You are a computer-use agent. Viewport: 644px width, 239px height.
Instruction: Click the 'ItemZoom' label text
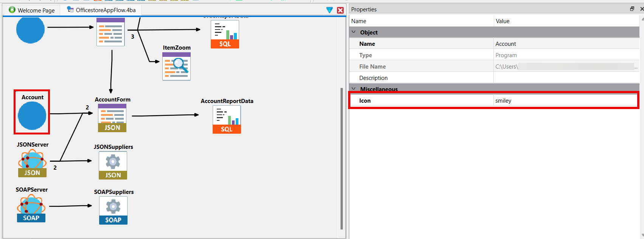click(x=177, y=48)
